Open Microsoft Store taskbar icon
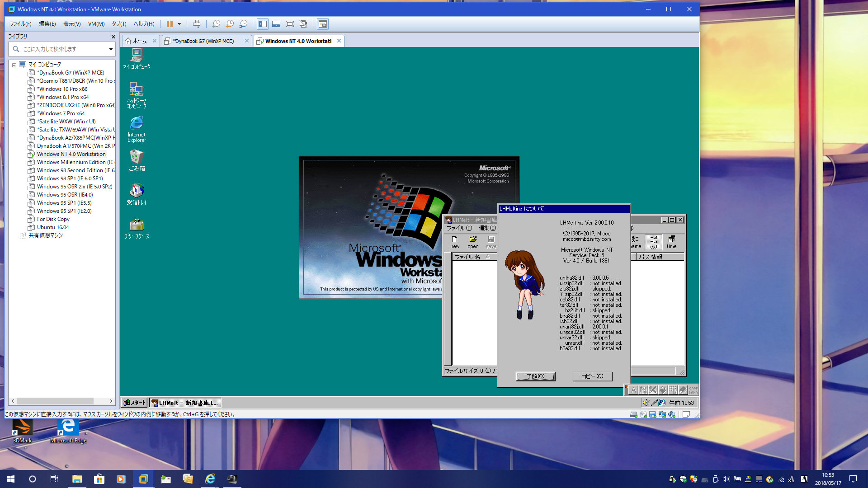The height and width of the screenshot is (488, 868). tap(99, 479)
